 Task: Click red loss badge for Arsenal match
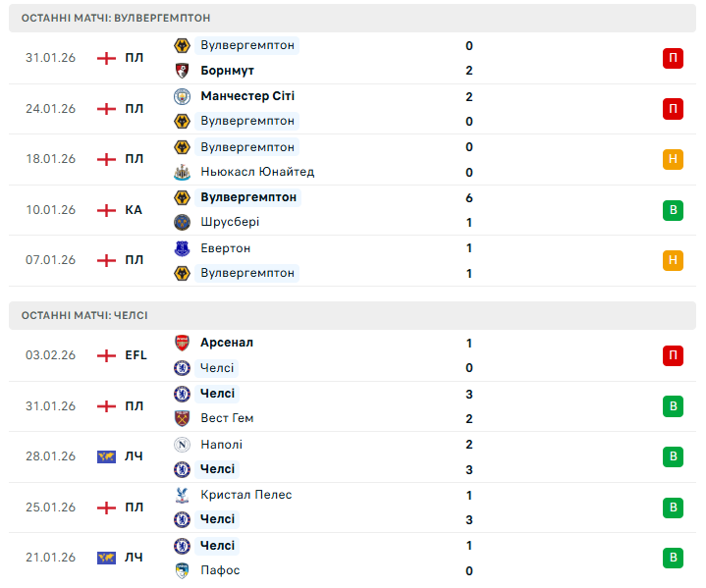pos(673,355)
